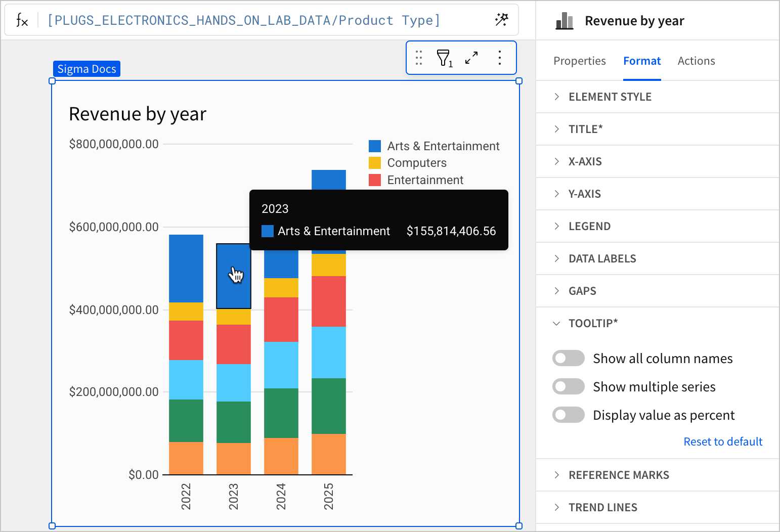Click the magic wand suggestion icon
The image size is (780, 532).
[x=501, y=20]
